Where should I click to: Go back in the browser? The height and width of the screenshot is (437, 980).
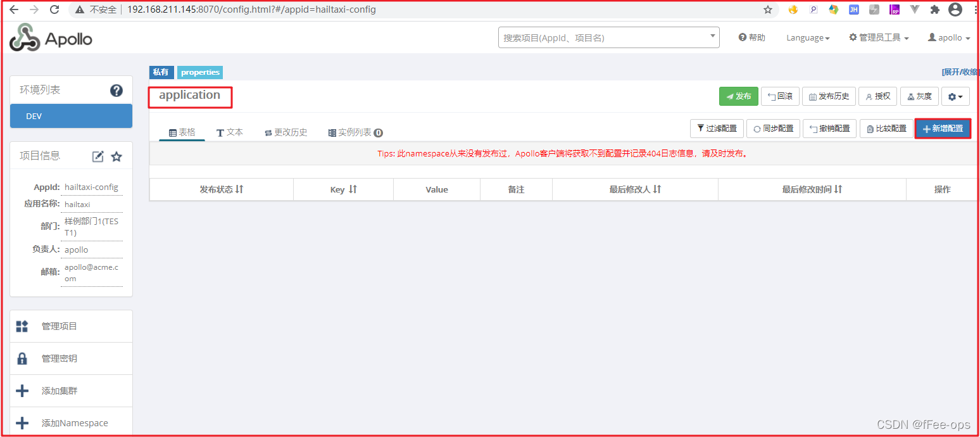[x=14, y=9]
